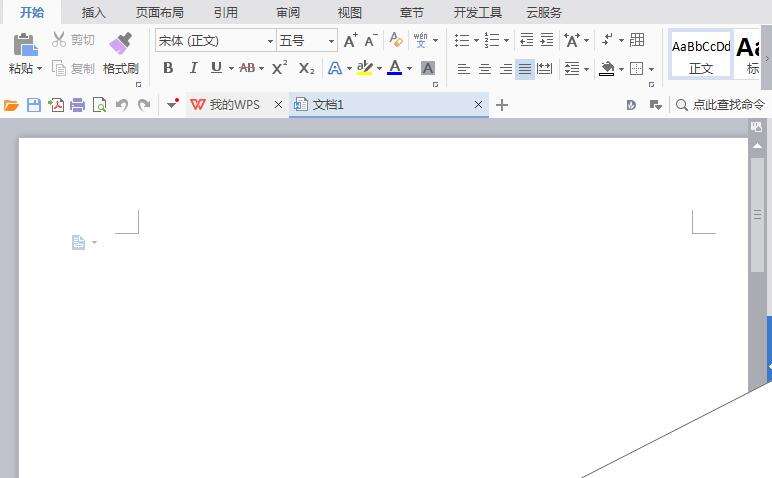This screenshot has width=772, height=478.
Task: Decrease font size with A- icon
Action: [x=371, y=40]
